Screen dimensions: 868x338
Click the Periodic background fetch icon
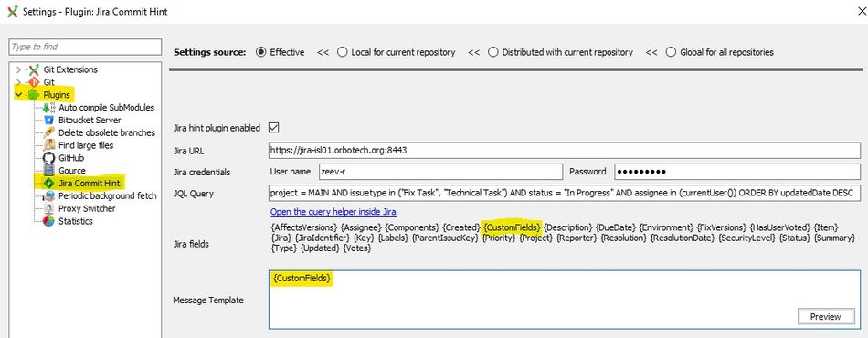point(49,195)
